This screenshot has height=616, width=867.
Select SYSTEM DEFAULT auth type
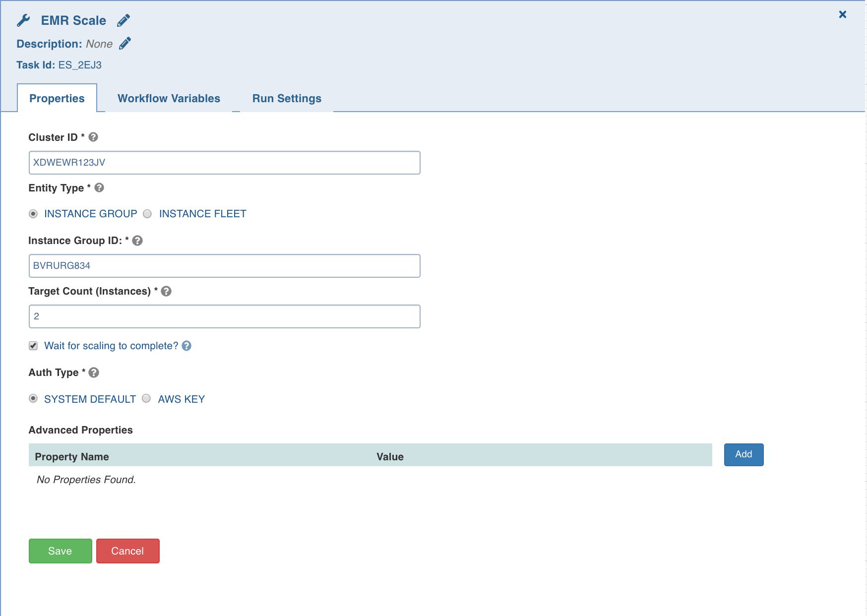pyautogui.click(x=33, y=399)
